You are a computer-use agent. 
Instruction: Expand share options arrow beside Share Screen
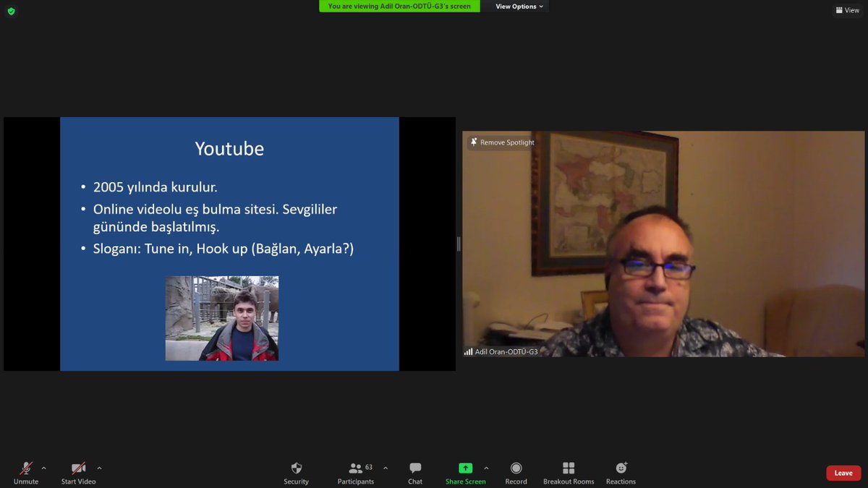[486, 468]
